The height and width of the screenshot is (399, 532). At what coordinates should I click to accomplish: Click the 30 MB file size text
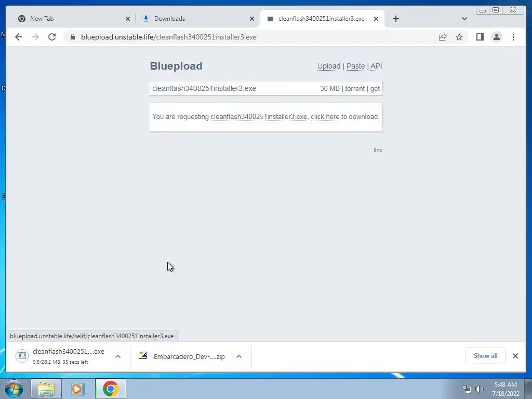point(330,88)
